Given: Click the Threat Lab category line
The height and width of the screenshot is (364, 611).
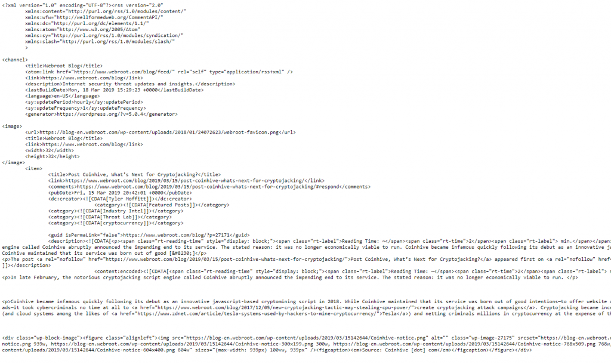Looking at the screenshot, I should tap(110, 217).
